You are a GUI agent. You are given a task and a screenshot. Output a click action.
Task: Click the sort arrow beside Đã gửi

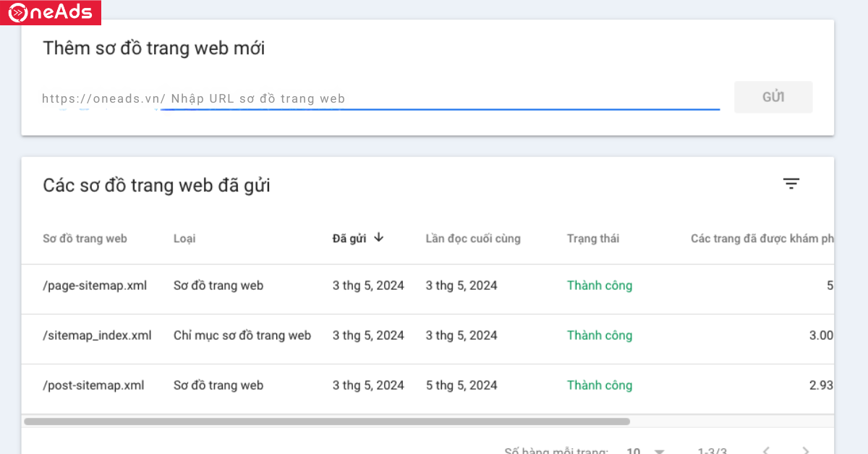click(379, 238)
